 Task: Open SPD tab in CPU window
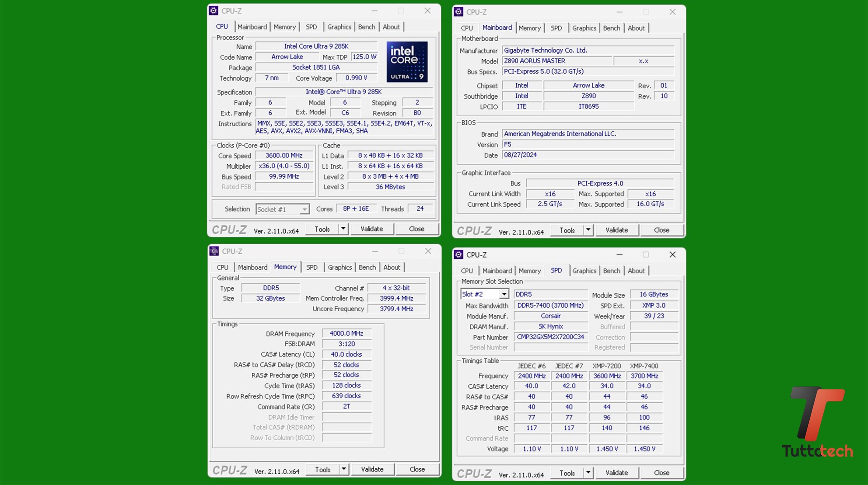(x=311, y=27)
